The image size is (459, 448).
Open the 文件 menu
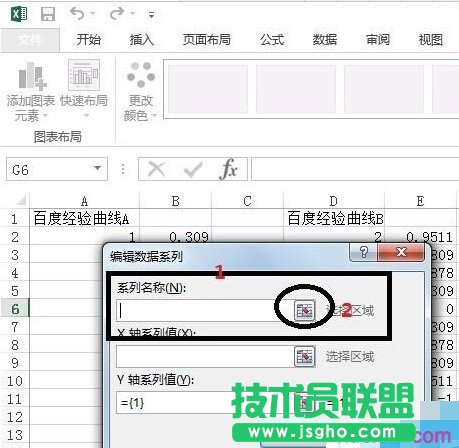pyautogui.click(x=30, y=40)
